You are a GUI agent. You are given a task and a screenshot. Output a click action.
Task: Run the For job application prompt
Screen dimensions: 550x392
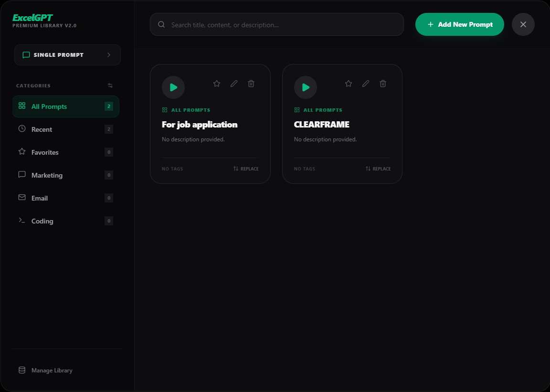click(x=173, y=87)
